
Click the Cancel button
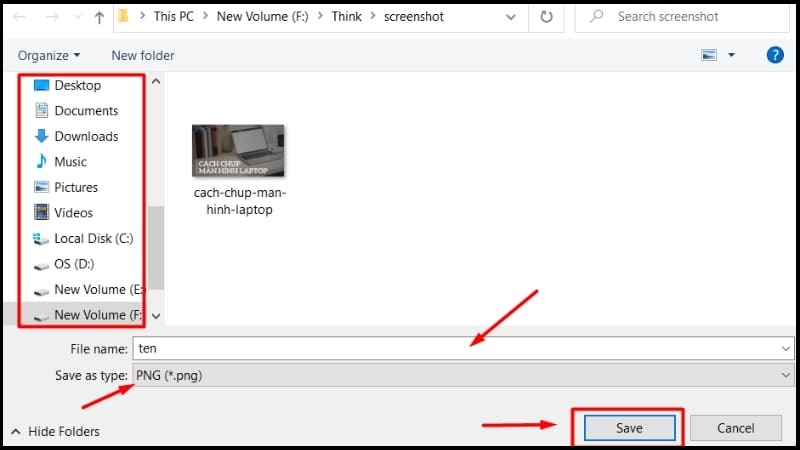tap(735, 428)
